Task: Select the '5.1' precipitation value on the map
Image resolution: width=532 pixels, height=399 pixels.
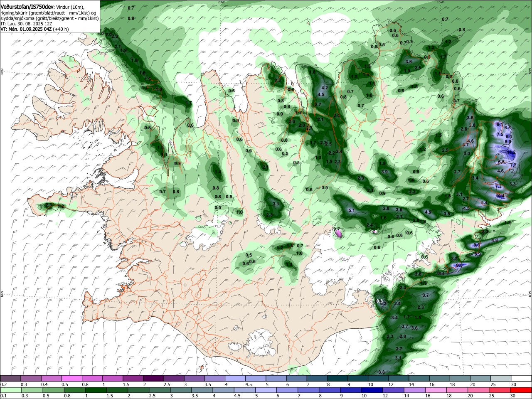Action: click(351, 211)
